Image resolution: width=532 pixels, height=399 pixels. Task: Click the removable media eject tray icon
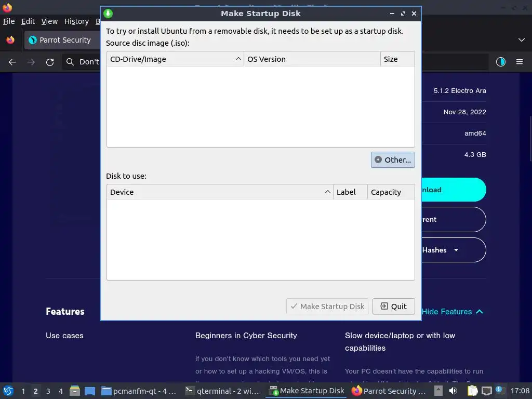[x=438, y=391]
